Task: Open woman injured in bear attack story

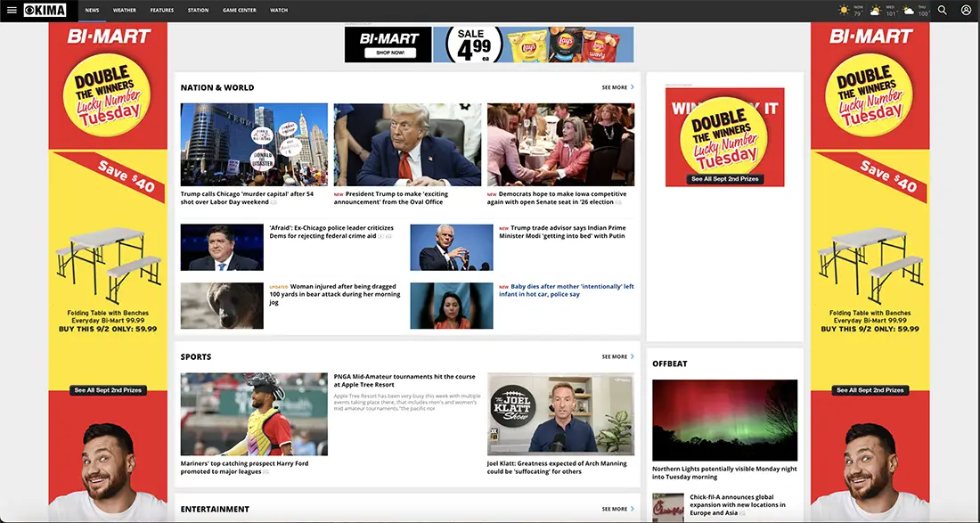Action: [335, 294]
